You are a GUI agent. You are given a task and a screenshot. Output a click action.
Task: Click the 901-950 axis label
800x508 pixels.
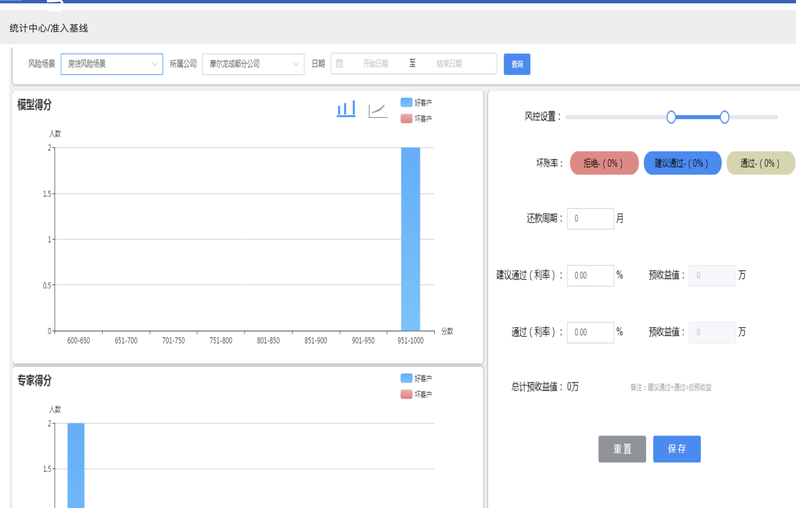point(363,341)
